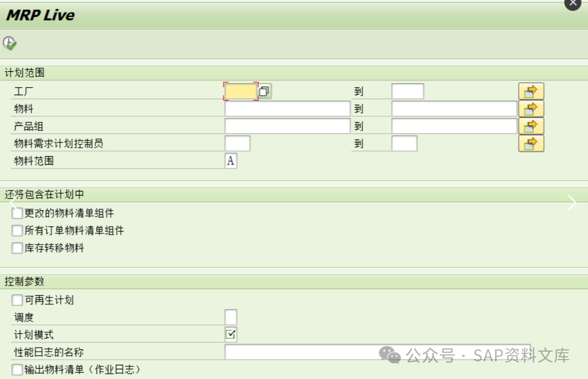Click the right navigation chevron arrow
This screenshot has width=588, height=379.
point(572,203)
